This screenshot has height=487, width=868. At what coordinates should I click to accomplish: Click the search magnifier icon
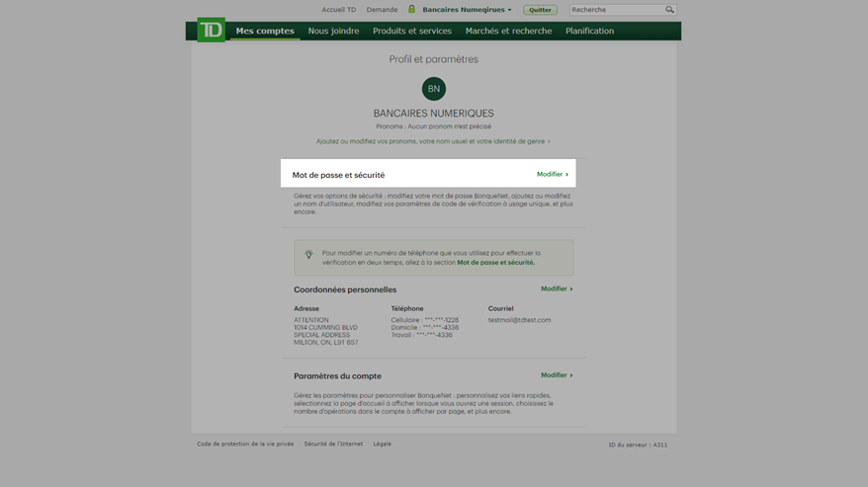pos(669,10)
